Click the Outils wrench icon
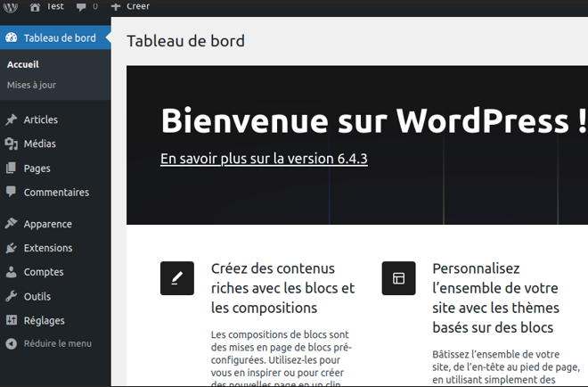 pyautogui.click(x=11, y=296)
